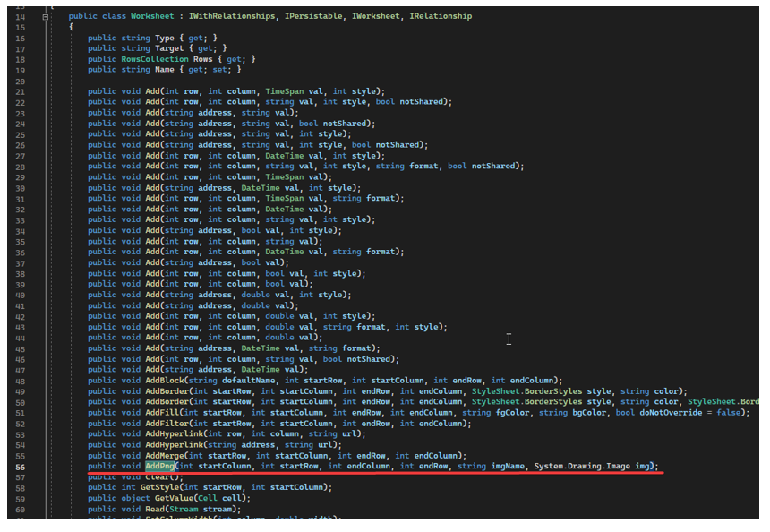Click line number 30 in the gutter

click(20, 187)
